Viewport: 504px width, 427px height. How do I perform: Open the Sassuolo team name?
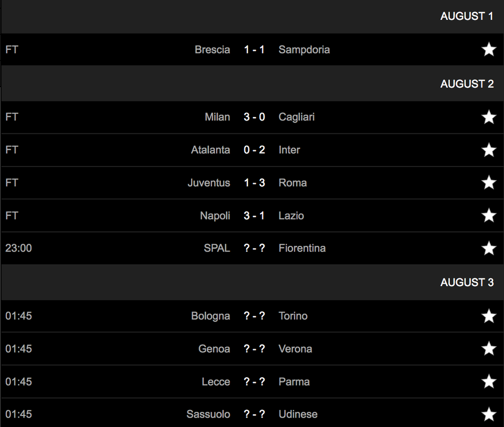pos(208,414)
